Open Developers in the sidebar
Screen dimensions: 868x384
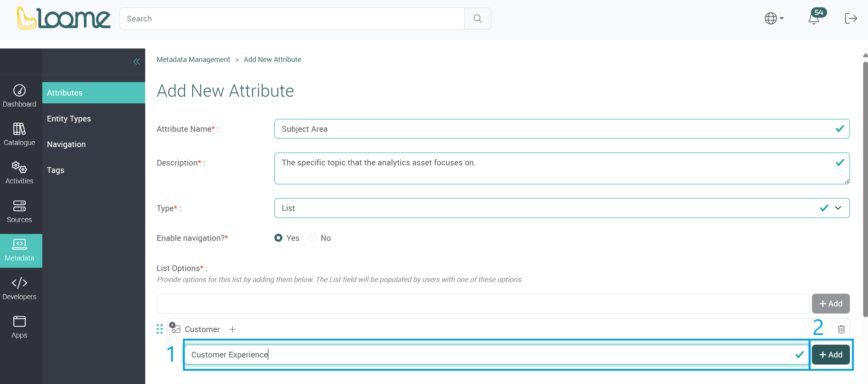click(x=19, y=289)
